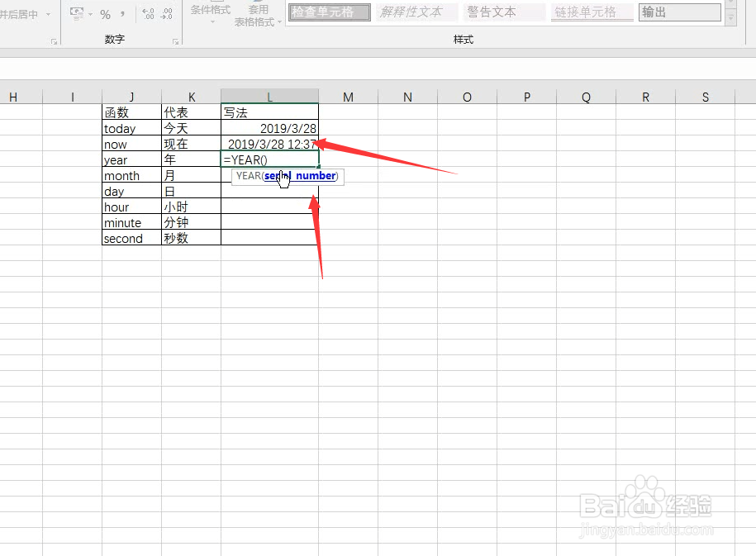Image resolution: width=756 pixels, height=556 pixels.
Task: Select the cell containing day
Action: point(131,191)
